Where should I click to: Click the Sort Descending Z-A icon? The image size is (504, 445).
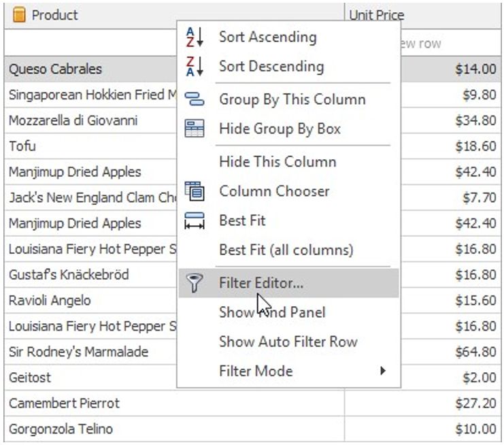click(x=195, y=67)
